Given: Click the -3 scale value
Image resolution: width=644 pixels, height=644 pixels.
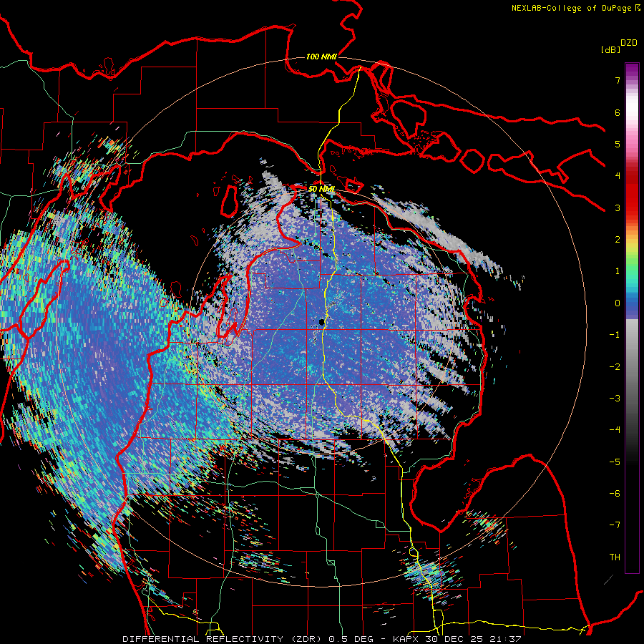Looking at the screenshot, I should [x=615, y=399].
